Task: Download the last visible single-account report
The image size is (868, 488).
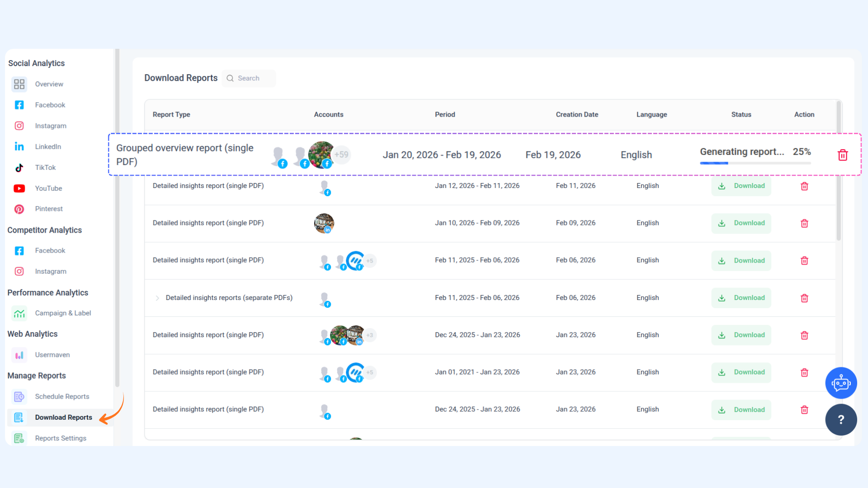Action: 741,410
